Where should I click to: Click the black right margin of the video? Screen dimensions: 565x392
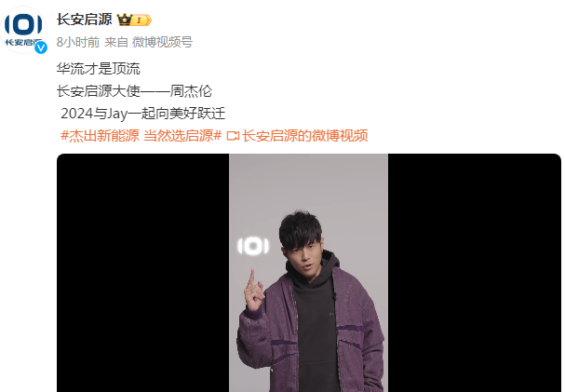coord(475,273)
